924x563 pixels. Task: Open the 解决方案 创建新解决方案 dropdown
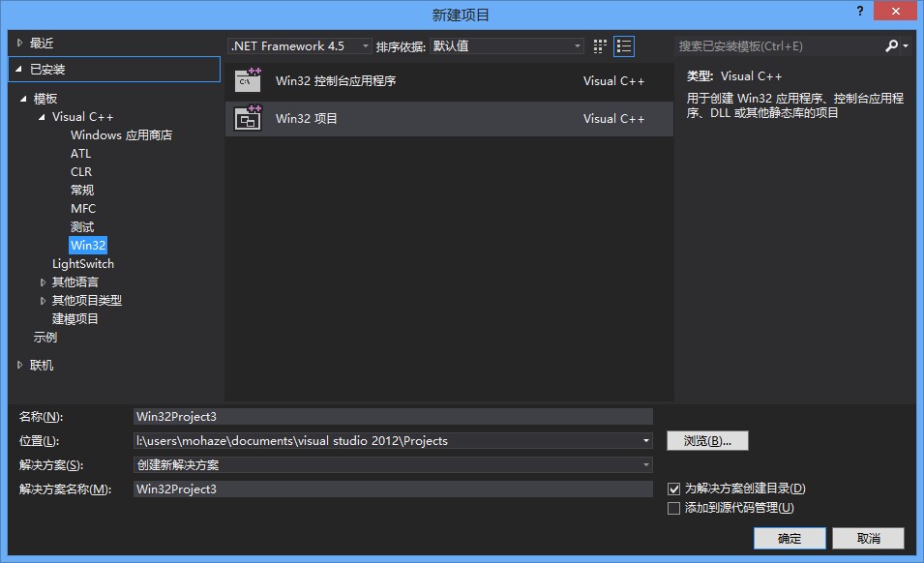click(393, 464)
